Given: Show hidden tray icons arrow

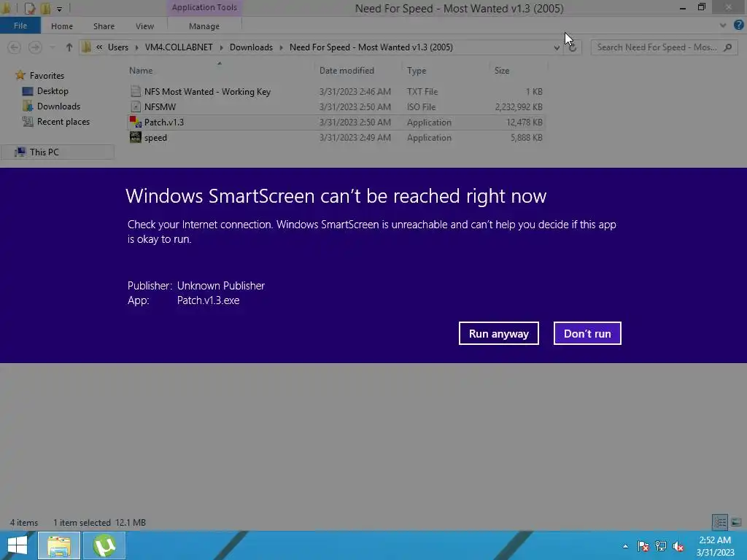Looking at the screenshot, I should pyautogui.click(x=625, y=546).
